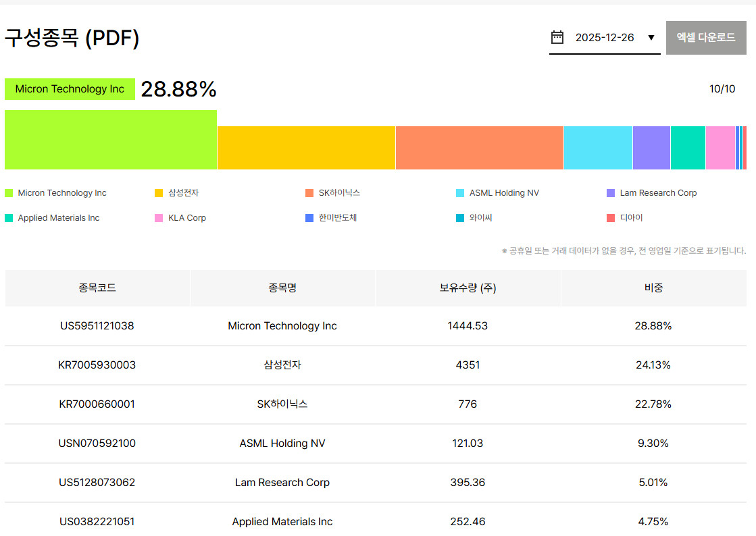Click the Applied Materials legend color icon

[9, 218]
